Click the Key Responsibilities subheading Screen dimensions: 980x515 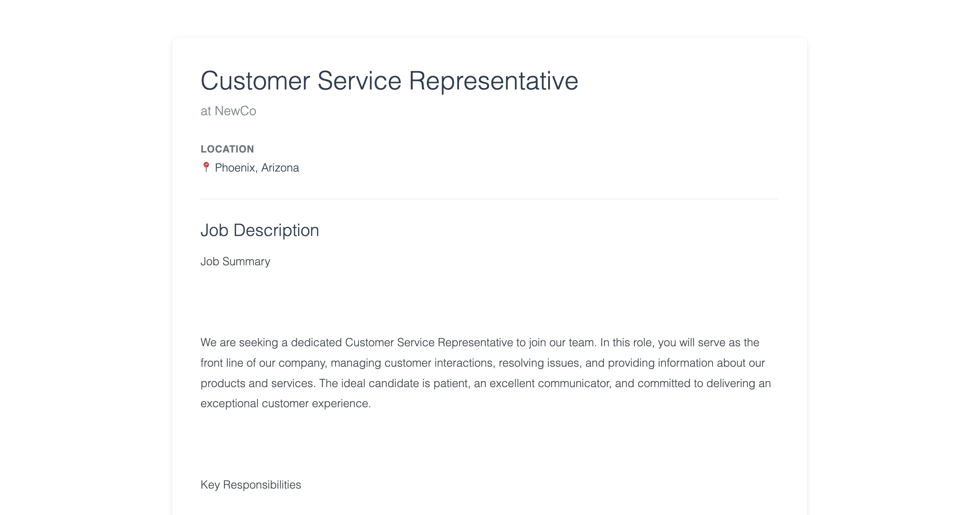[x=251, y=485]
